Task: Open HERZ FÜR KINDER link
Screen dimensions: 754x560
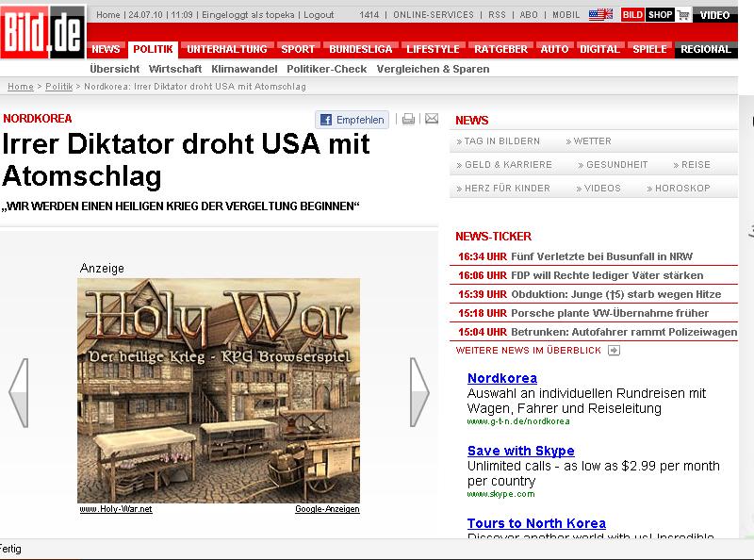Action: click(x=503, y=189)
